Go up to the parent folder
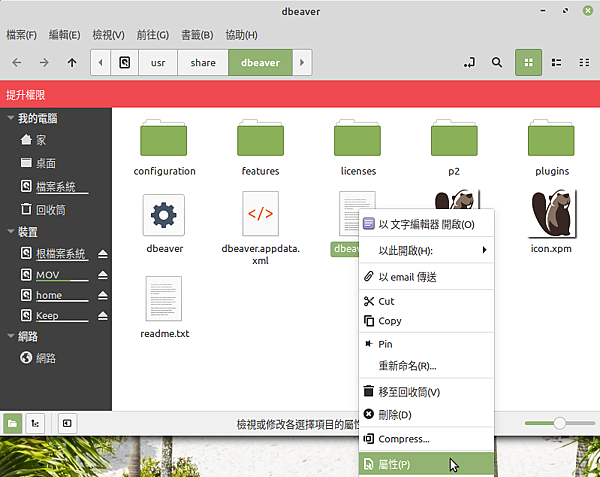600x477 pixels. pyautogui.click(x=72, y=62)
